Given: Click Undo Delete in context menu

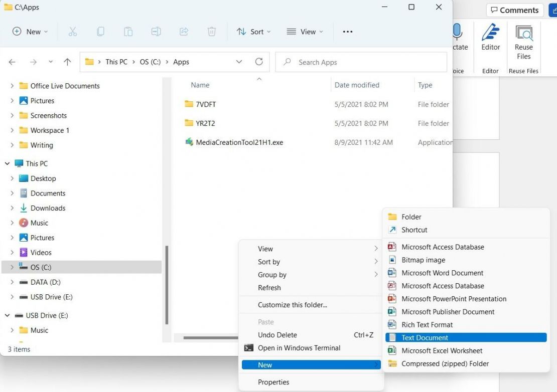Looking at the screenshot, I should 311,335.
